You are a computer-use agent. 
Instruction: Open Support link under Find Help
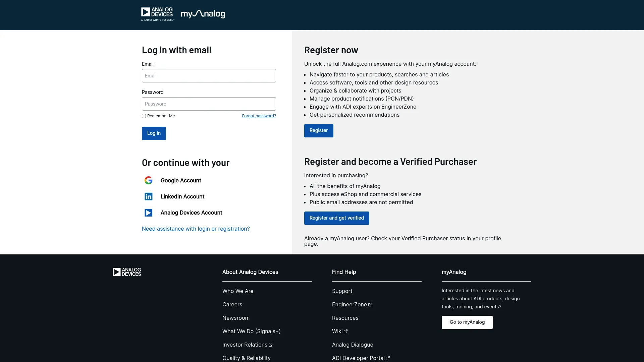coord(342,291)
